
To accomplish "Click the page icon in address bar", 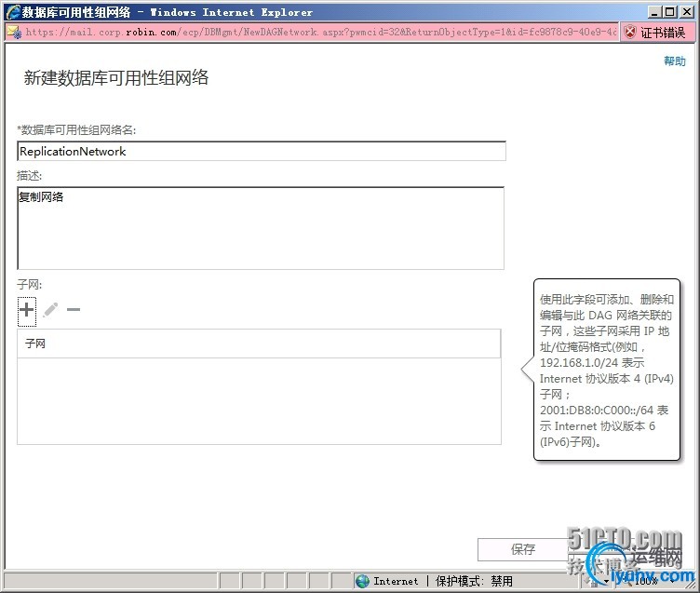I will 14,33.
